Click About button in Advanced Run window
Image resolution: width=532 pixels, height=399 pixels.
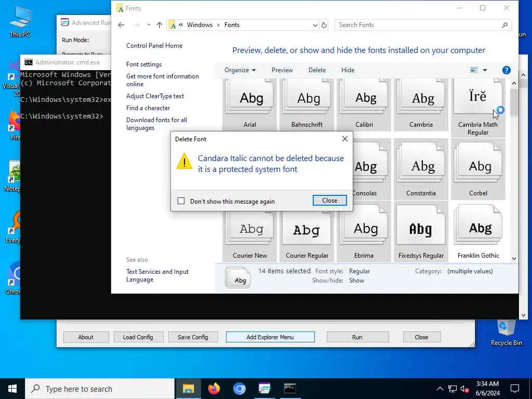point(86,337)
